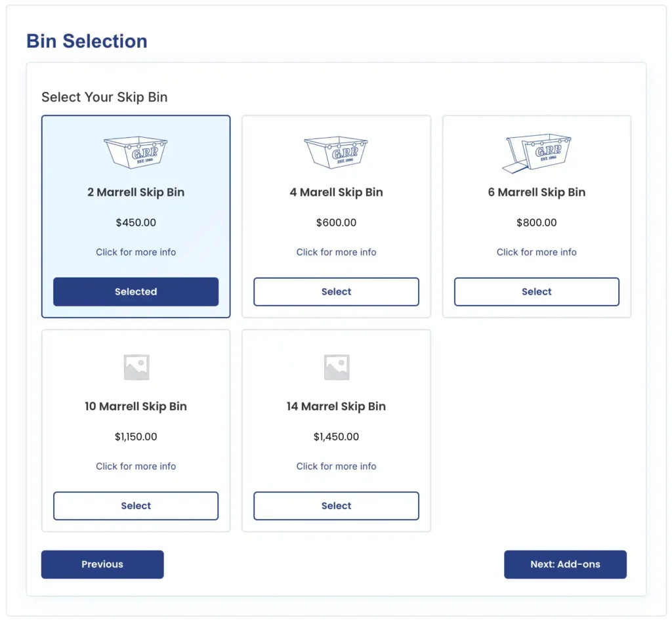Screen dimensions: 672x622
Task: Open more info for 4 Marell Skip Bin
Action: pos(336,253)
